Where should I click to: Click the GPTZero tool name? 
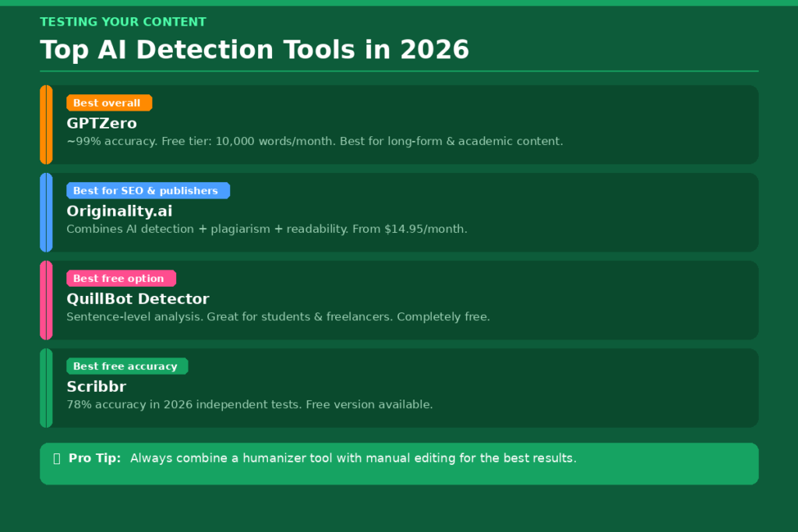pyautogui.click(x=102, y=123)
